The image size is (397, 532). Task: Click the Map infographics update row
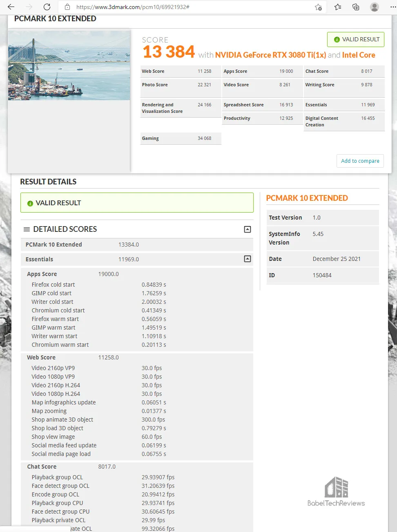(137, 402)
